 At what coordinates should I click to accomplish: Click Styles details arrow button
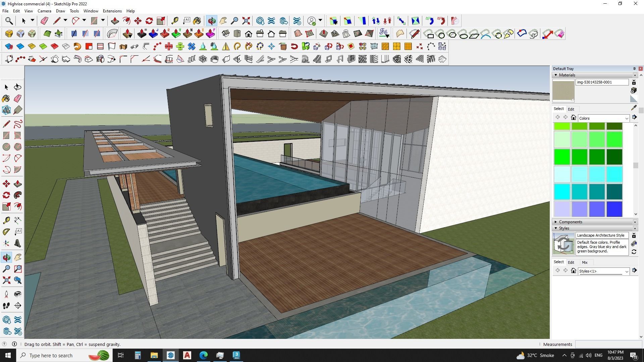634,270
